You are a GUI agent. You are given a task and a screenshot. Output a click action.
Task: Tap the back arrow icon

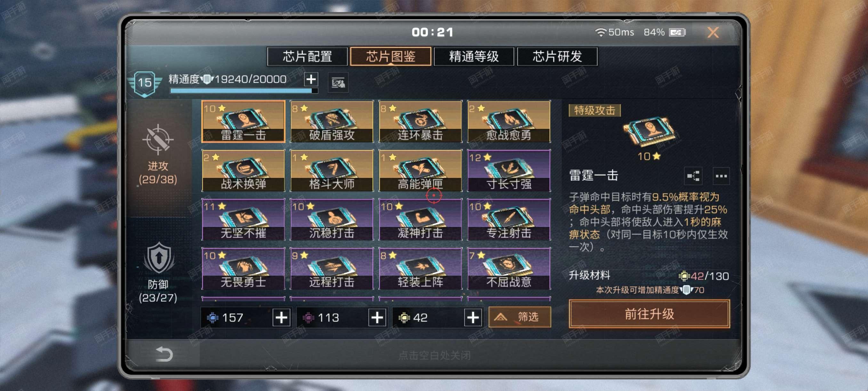coord(165,354)
